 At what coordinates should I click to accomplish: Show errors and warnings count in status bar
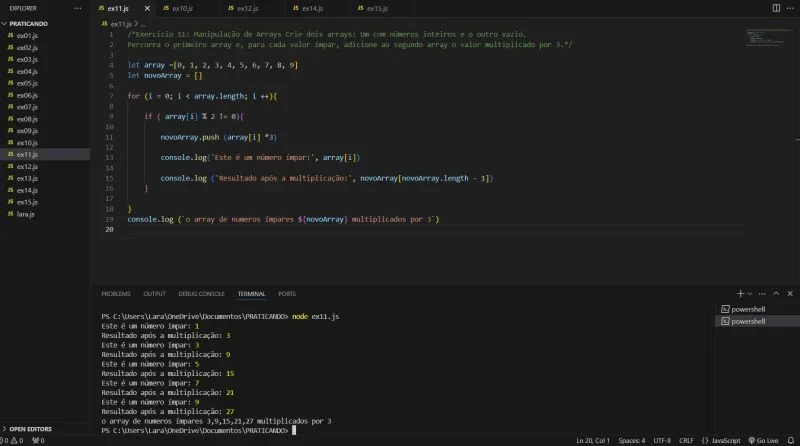click(12, 440)
